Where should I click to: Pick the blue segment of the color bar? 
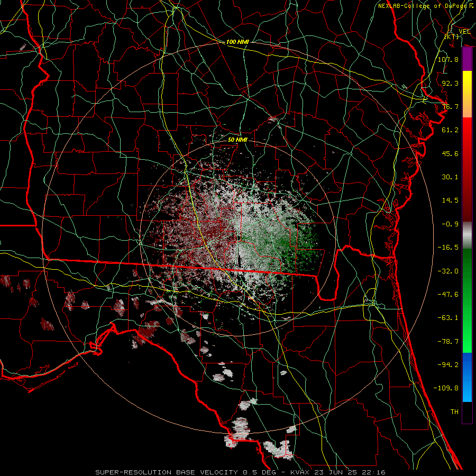(x=467, y=377)
